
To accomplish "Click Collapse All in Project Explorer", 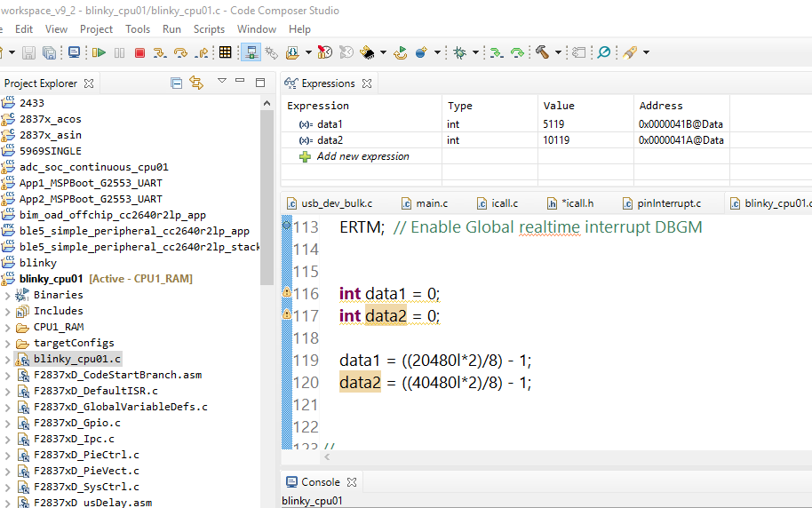I will click(176, 83).
